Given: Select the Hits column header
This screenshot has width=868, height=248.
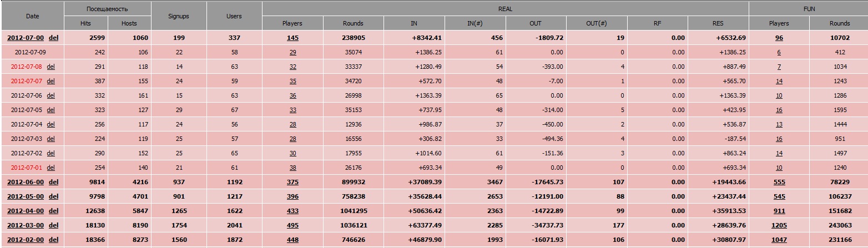Looking at the screenshot, I should pyautogui.click(x=86, y=23).
